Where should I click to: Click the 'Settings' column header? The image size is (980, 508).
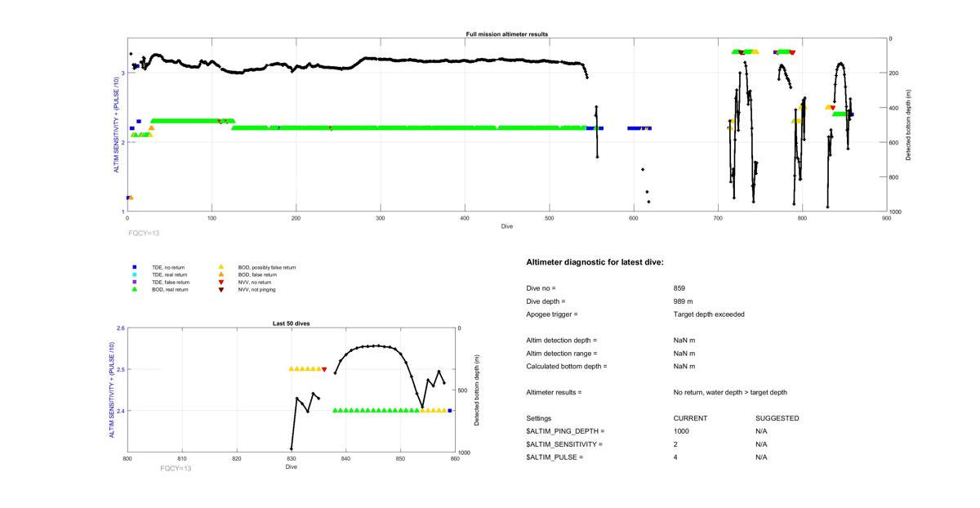click(x=539, y=418)
